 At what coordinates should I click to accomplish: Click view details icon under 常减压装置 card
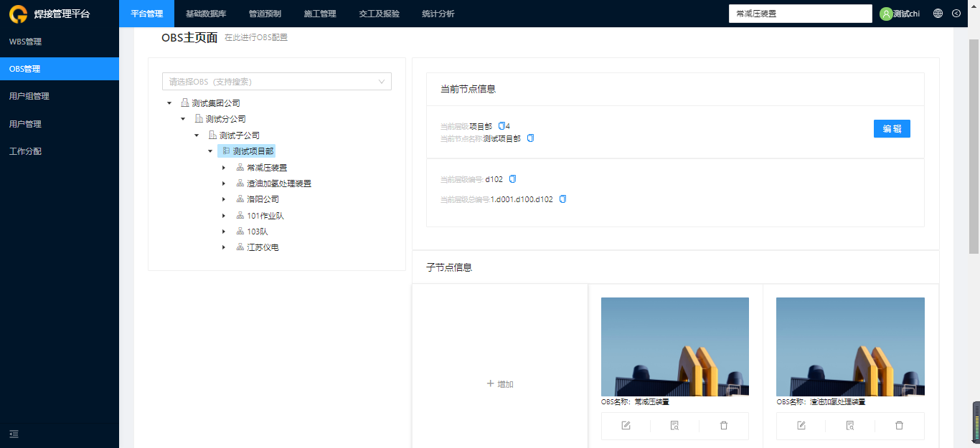tap(674, 426)
